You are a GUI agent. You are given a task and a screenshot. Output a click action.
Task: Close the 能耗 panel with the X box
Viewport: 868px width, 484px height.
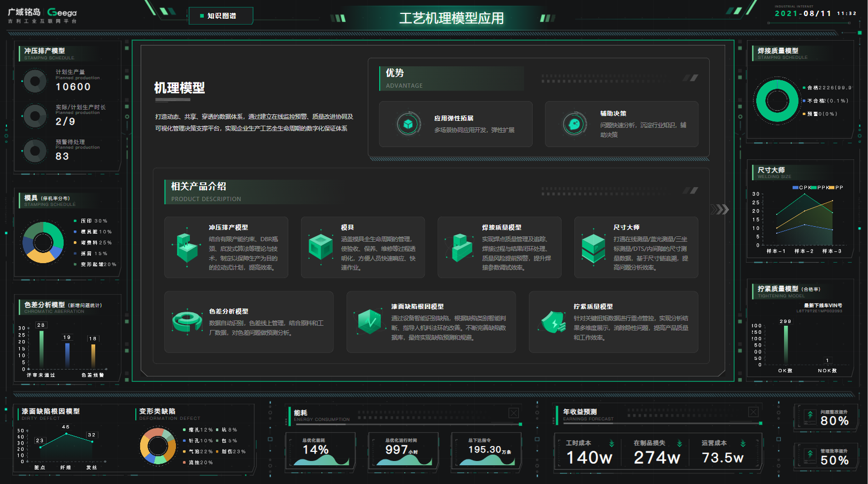pyautogui.click(x=513, y=412)
